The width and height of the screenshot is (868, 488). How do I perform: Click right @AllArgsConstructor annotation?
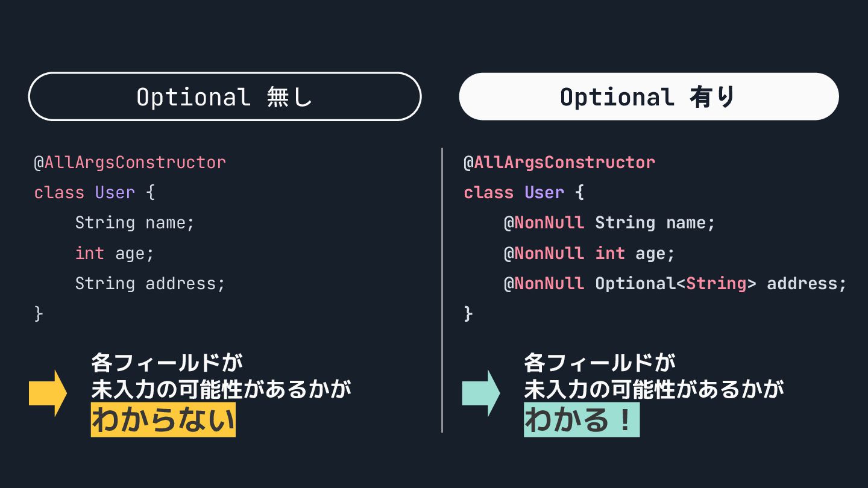point(559,163)
